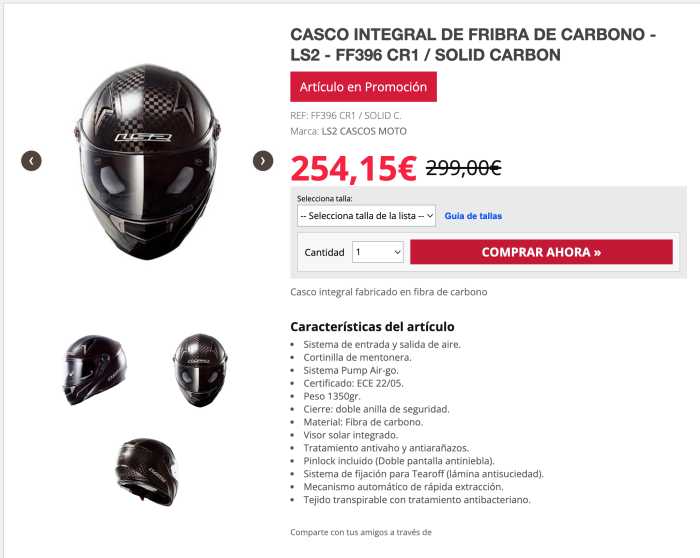Click the product title heading
700x558 pixels.
(x=473, y=45)
